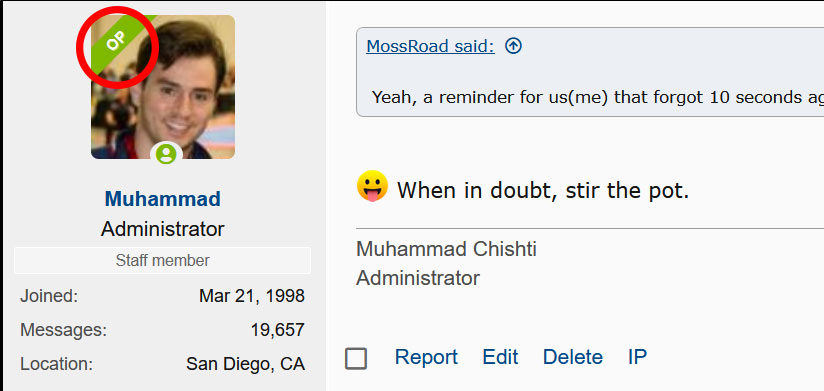Click the green OP ribbon badge

(117, 46)
